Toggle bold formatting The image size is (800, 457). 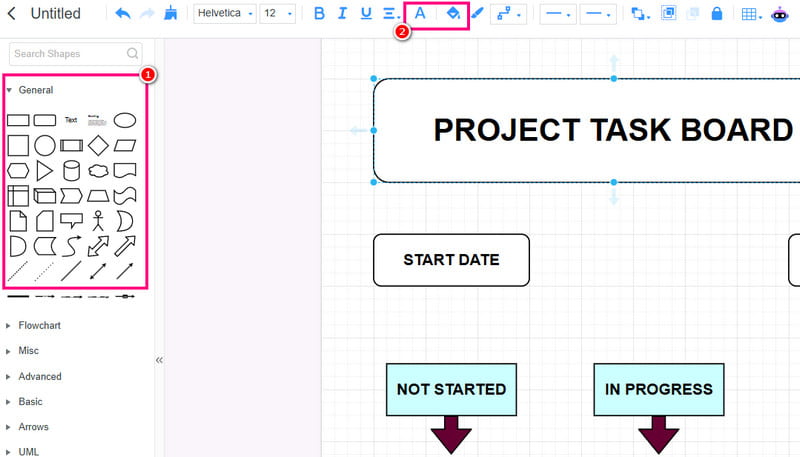coord(319,13)
